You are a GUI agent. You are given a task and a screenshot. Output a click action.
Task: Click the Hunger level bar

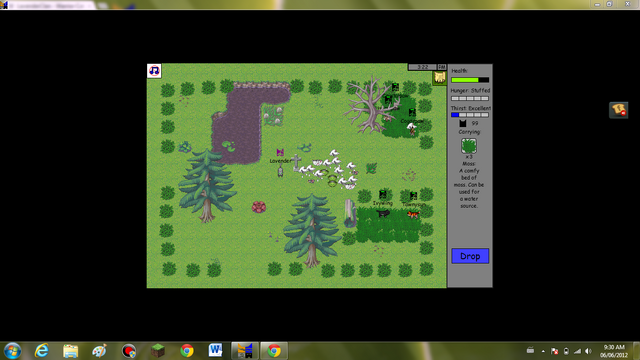click(x=470, y=98)
